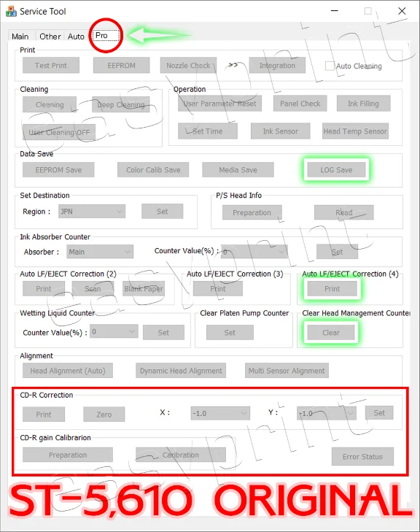Open the Region dropdown showing JPN
The image size is (420, 532).
[x=92, y=212]
